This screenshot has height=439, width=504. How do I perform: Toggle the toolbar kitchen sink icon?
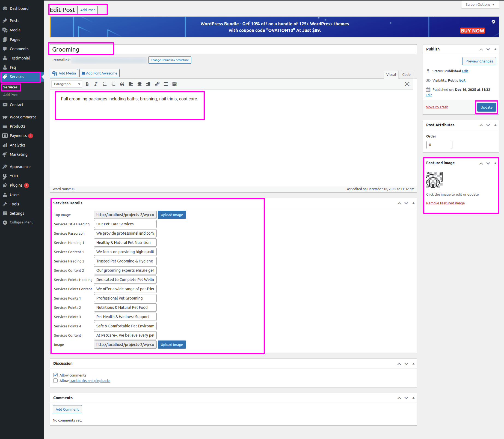pyautogui.click(x=174, y=84)
